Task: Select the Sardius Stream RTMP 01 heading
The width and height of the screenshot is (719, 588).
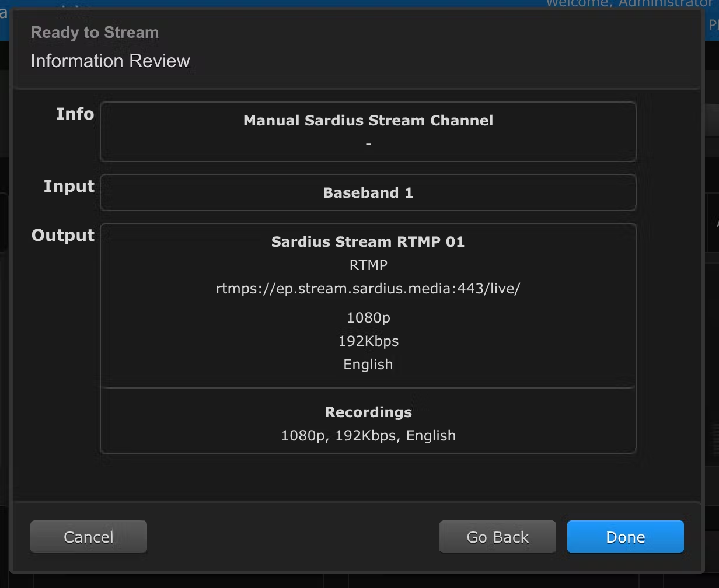Action: [368, 242]
